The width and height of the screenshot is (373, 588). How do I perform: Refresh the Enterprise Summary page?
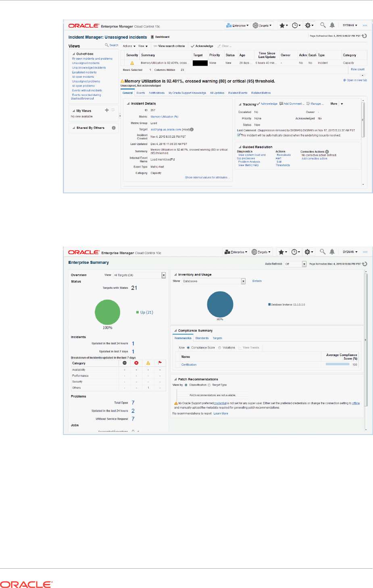(365, 264)
